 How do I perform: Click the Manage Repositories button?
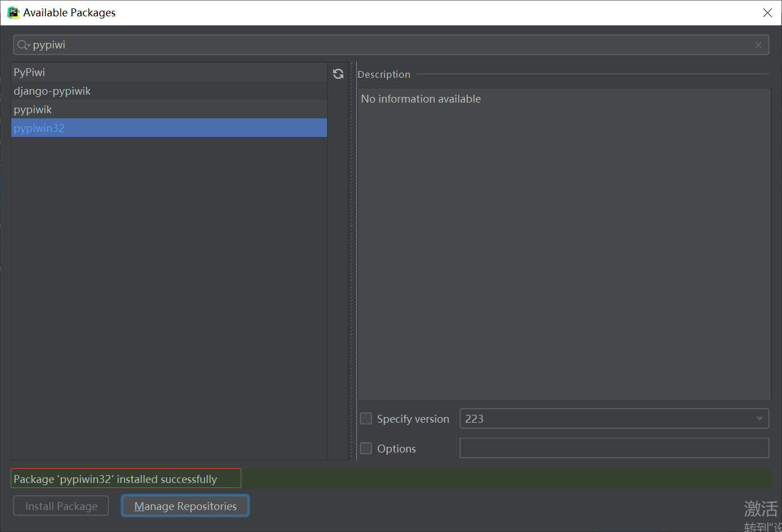coord(185,506)
